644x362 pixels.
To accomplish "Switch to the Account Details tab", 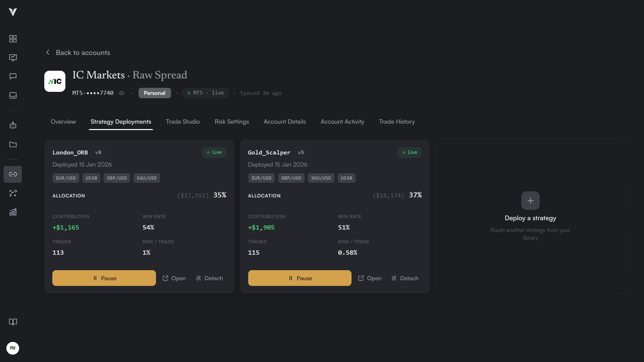I will 285,122.
